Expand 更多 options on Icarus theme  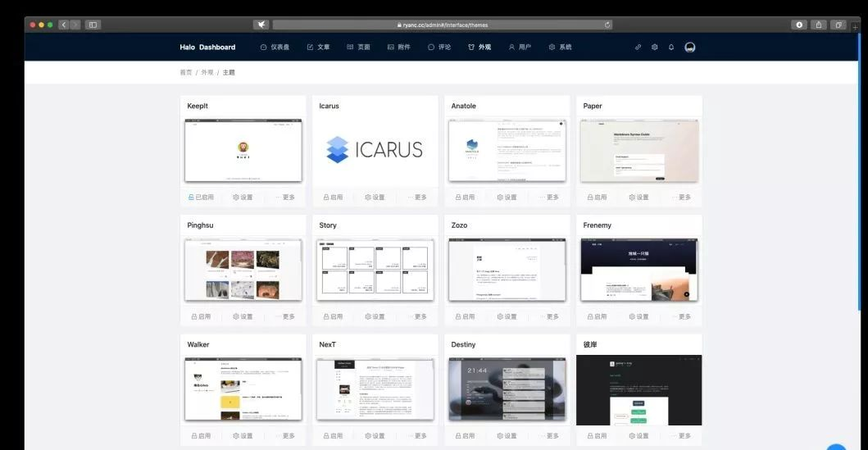(x=417, y=197)
